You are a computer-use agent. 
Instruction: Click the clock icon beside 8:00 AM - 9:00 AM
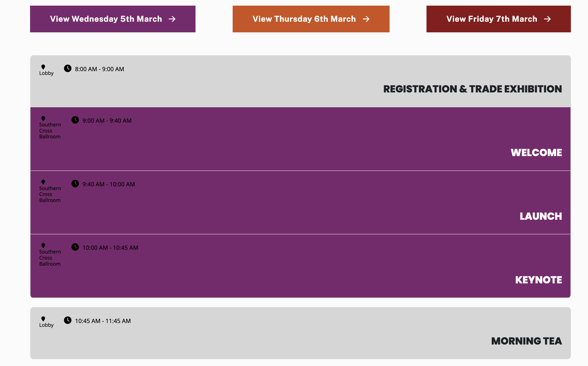click(68, 68)
